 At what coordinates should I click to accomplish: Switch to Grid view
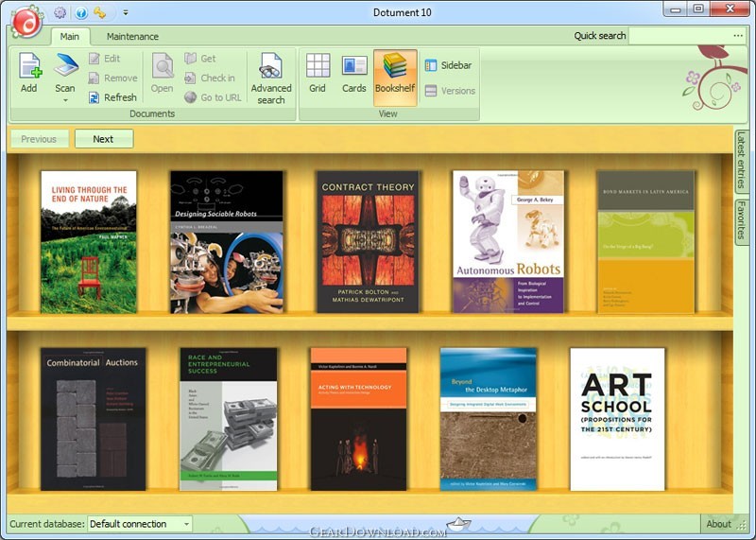point(318,73)
